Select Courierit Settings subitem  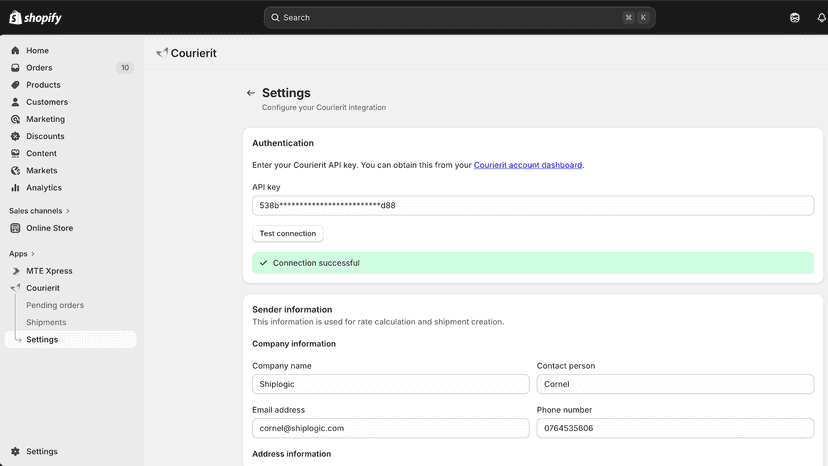point(70,340)
